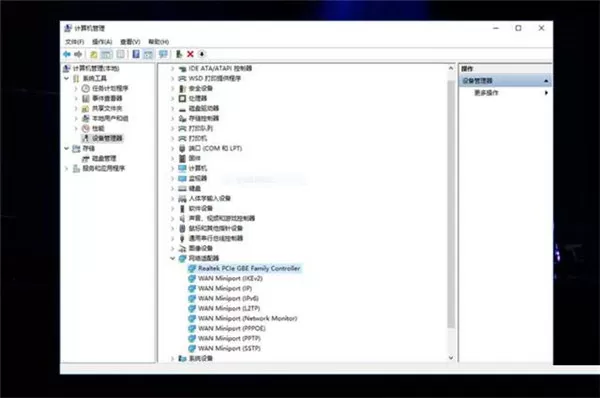Select WAN Miniport (L2TP) adapter

(229, 308)
